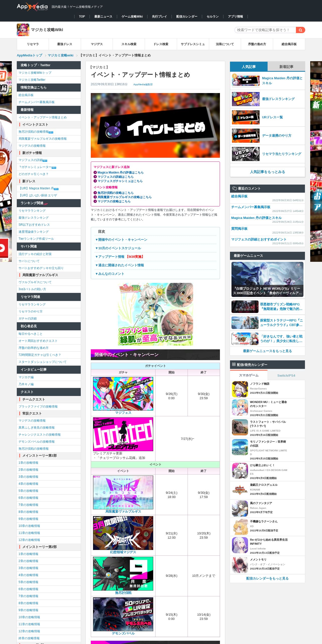Open WONDER MU app icon in calendar

240,408
